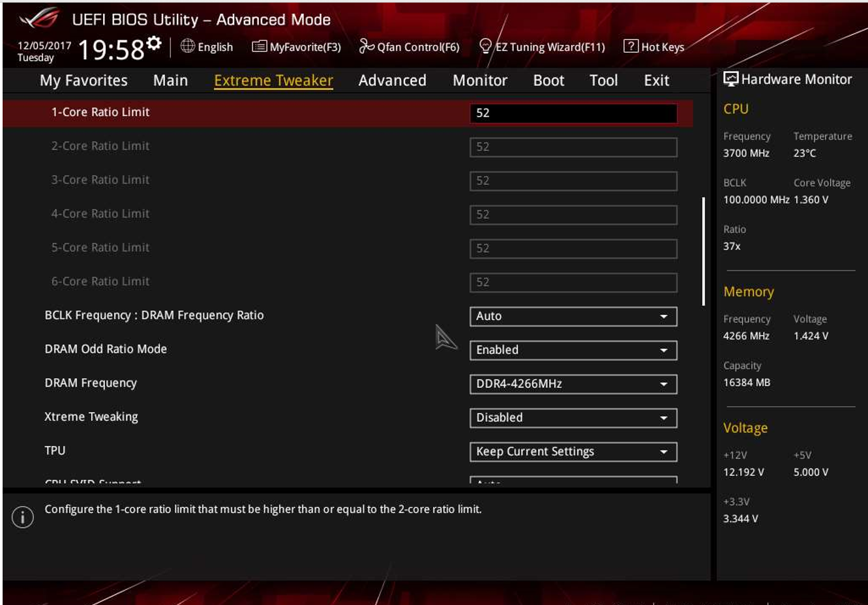The image size is (868, 605).
Task: Click the date 12/05/2017
Action: point(44,46)
